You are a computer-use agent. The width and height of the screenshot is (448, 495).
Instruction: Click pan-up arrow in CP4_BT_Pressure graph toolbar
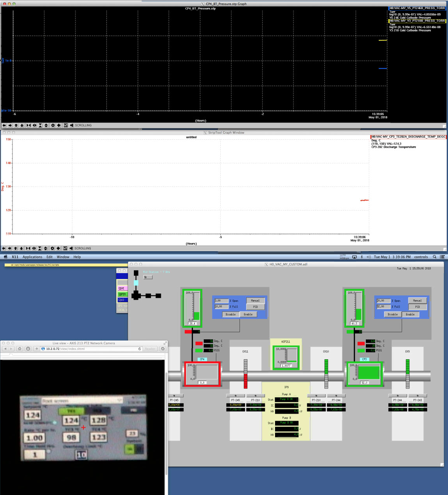click(16, 126)
